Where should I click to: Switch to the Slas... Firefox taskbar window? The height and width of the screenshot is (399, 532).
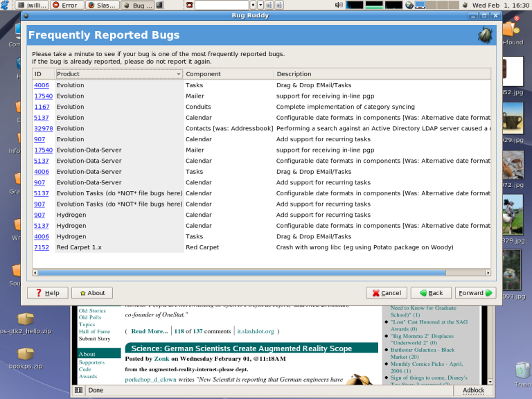(103, 5)
